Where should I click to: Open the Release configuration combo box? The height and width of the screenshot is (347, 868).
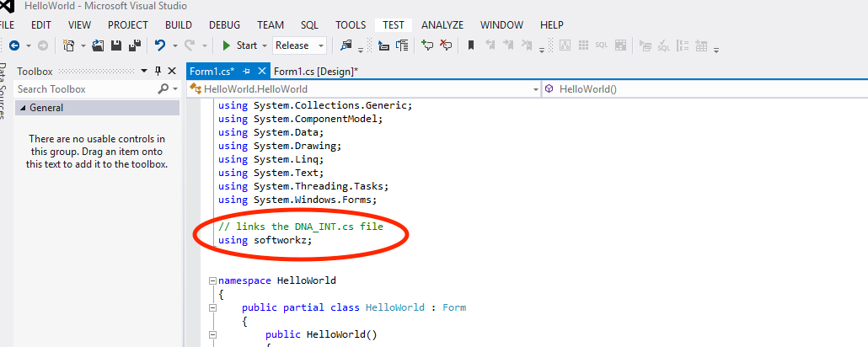point(299,46)
